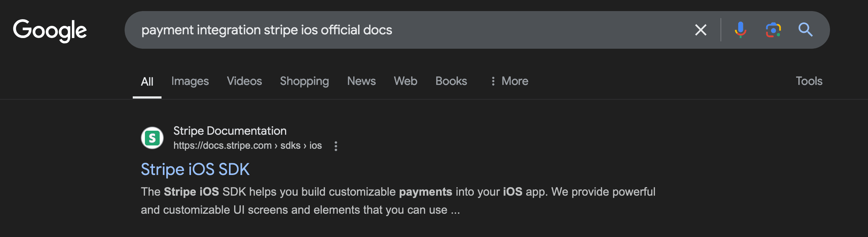This screenshot has width=868, height=237.
Task: Select the Web filter tab
Action: point(406,81)
